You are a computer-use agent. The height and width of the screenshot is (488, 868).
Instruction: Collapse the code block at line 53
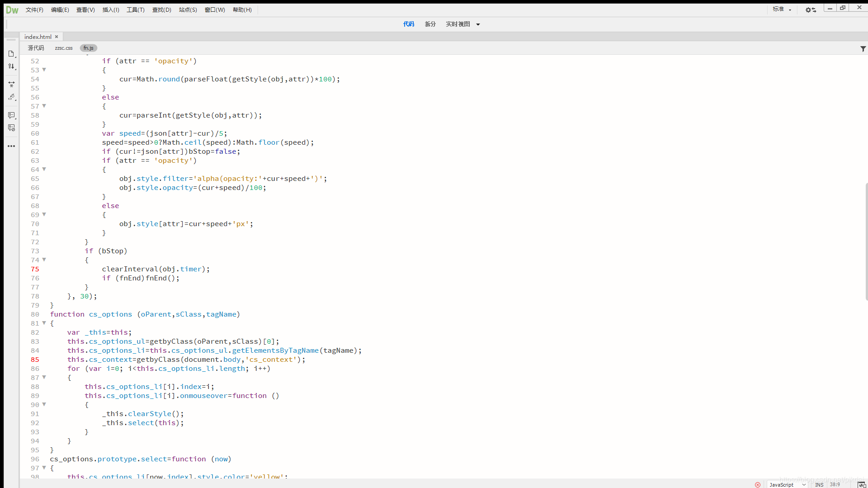click(x=44, y=70)
